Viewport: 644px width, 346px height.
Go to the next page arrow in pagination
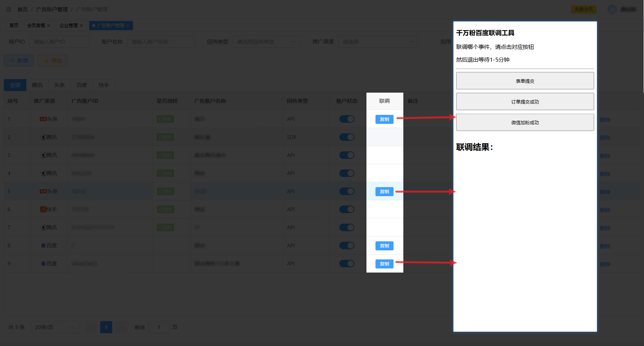pyautogui.click(x=121, y=327)
